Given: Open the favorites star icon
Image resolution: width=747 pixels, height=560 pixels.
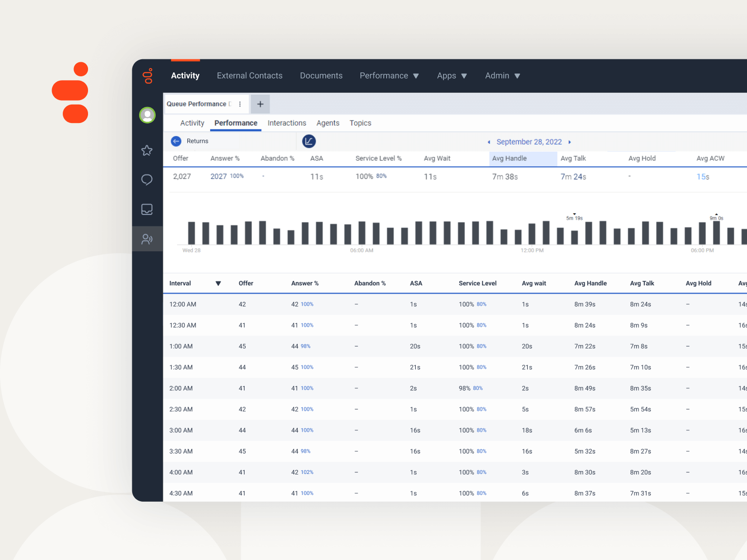Looking at the screenshot, I should tap(147, 150).
